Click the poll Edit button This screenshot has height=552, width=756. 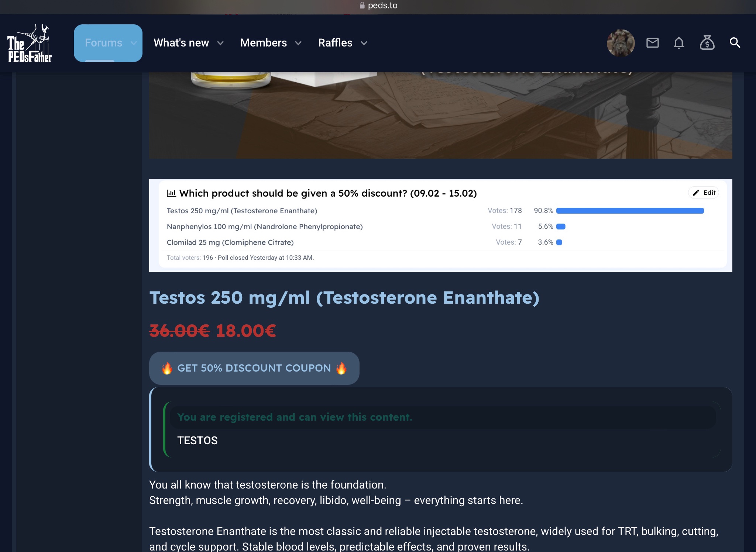(704, 193)
